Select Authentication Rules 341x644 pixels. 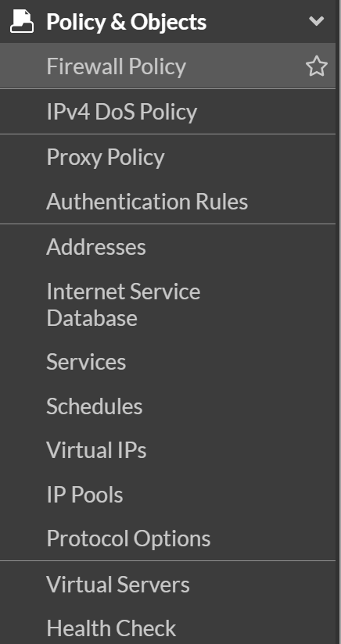pyautogui.click(x=167, y=202)
